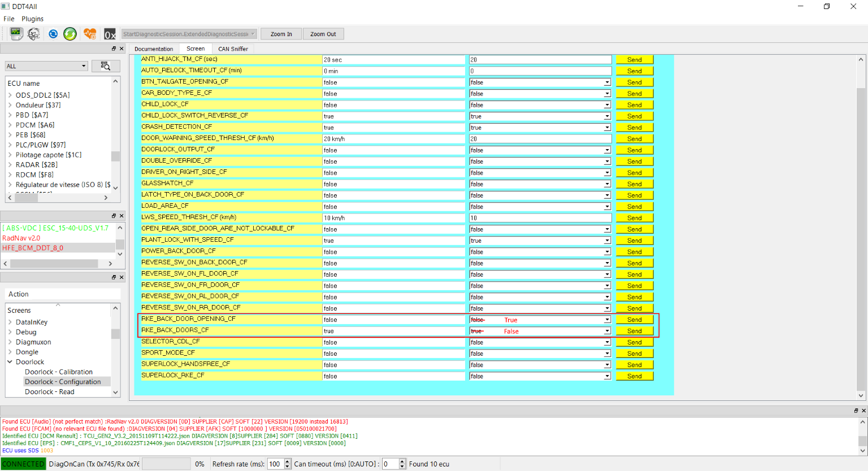Float the detected ECU list panel
The width and height of the screenshot is (868, 471).
[114, 216]
